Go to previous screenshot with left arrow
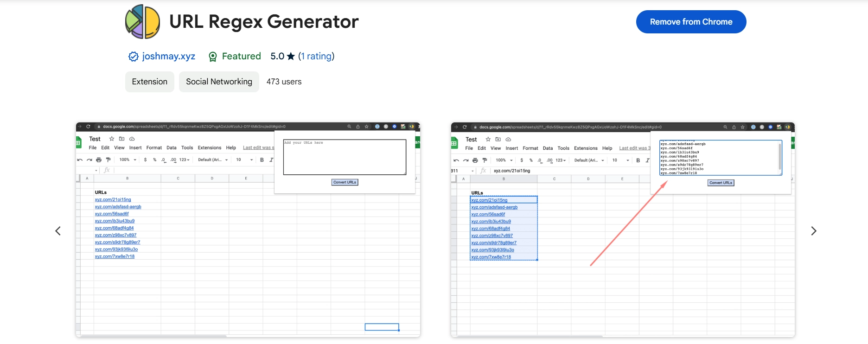The image size is (868, 344). click(58, 231)
